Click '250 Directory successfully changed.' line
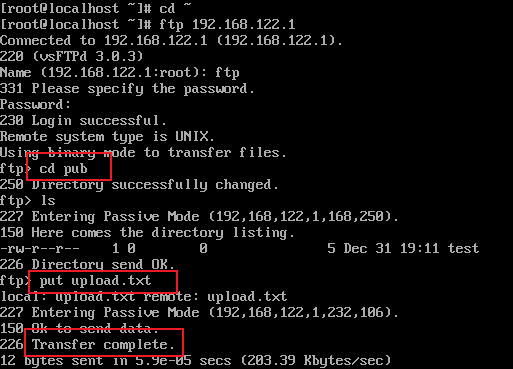This screenshot has width=513, height=369. point(139,185)
